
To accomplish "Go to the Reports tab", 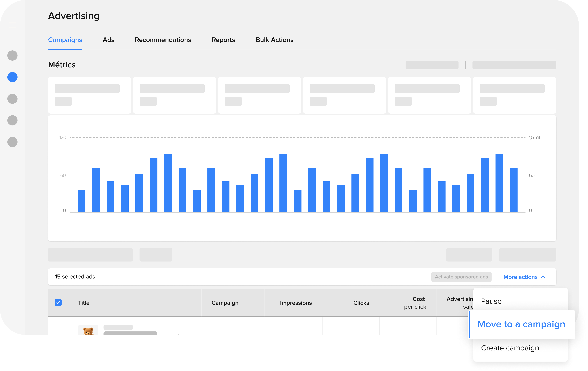I will [223, 40].
